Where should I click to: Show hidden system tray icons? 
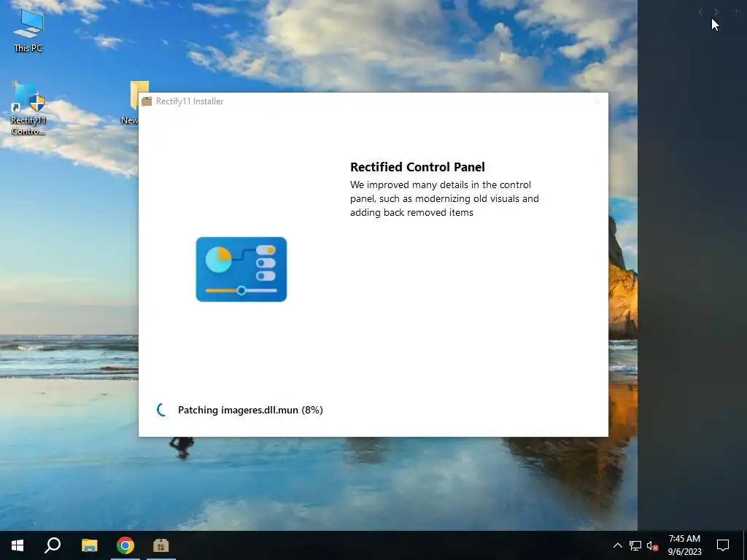click(x=617, y=545)
